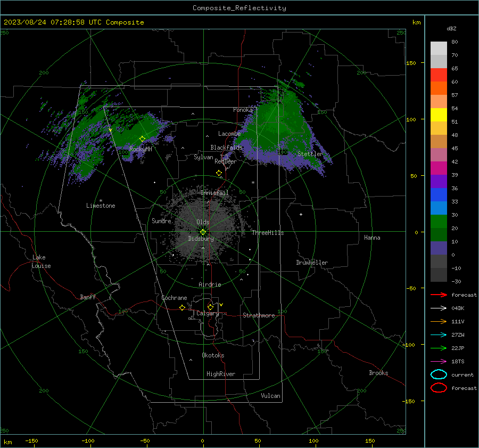The image size is (479, 448).
Task: Click the Strathmore label
Action: pyautogui.click(x=259, y=315)
